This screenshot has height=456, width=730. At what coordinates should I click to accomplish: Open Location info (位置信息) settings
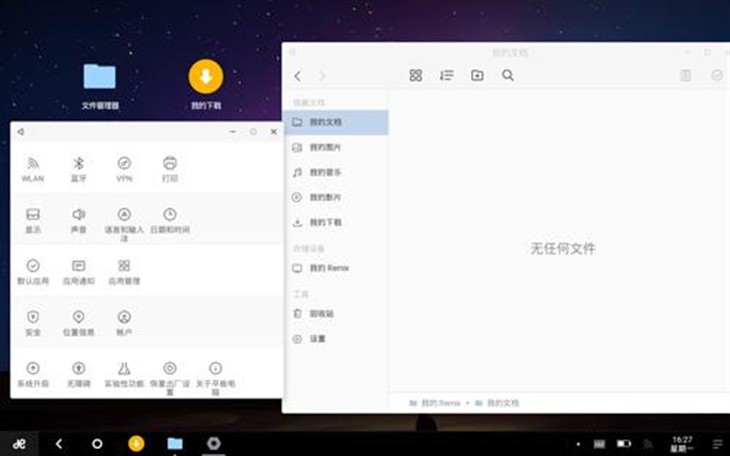pos(78,323)
